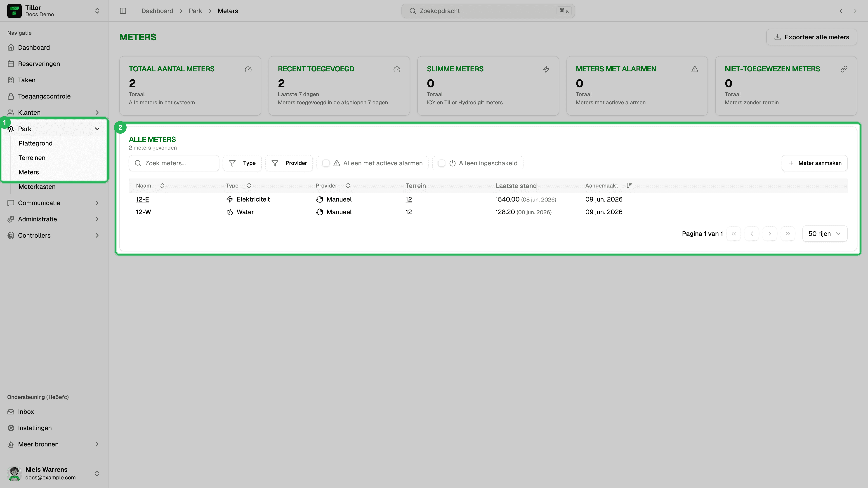Expand the Meer bronnen menu chevron
Image resolution: width=868 pixels, height=488 pixels.
coord(97,444)
